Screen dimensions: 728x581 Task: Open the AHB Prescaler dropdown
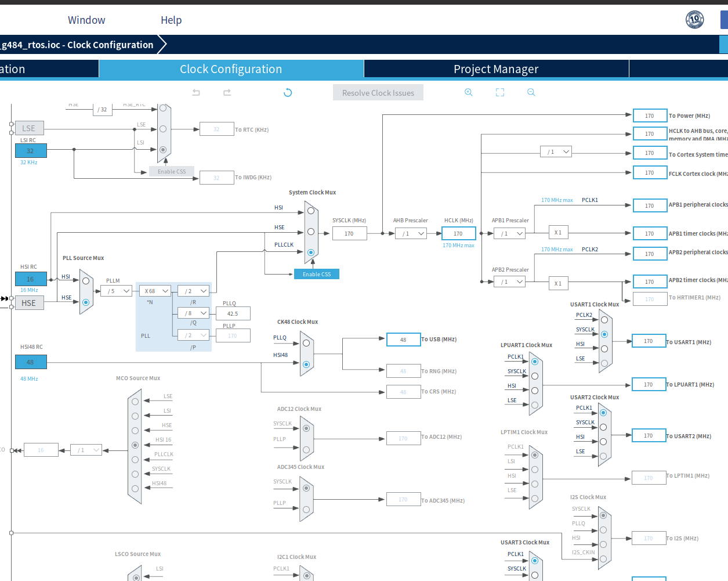click(411, 233)
